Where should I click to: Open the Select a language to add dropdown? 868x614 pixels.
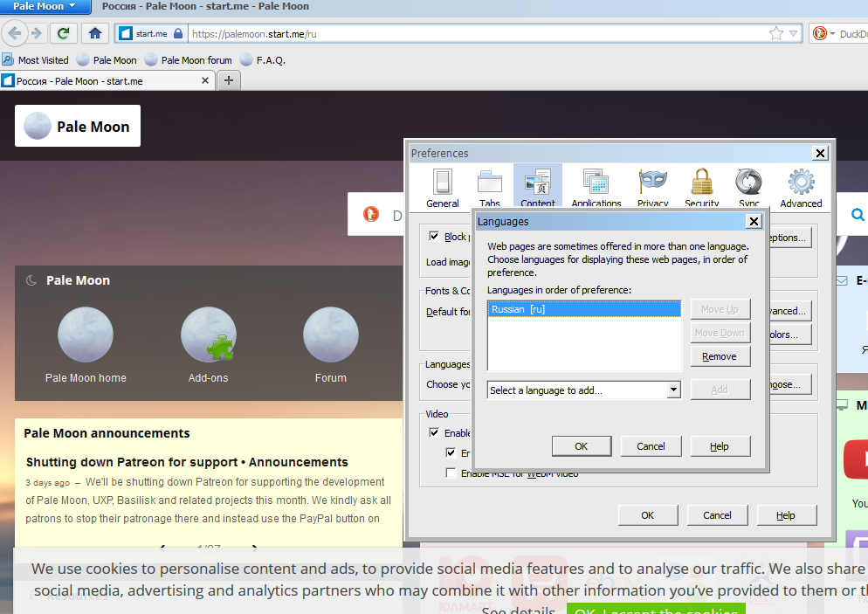pos(584,390)
